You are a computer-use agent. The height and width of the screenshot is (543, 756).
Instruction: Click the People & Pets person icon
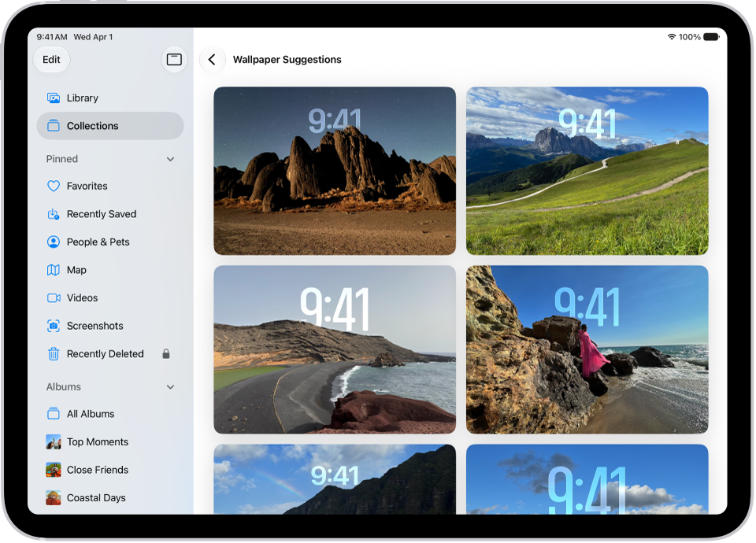click(x=54, y=242)
